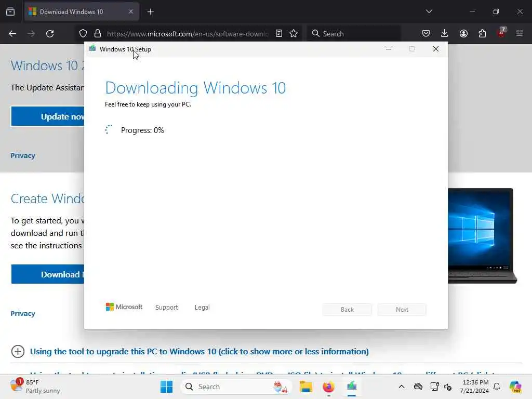Click the Firefox search box
Image resolution: width=532 pixels, height=399 pixels.
point(353,34)
